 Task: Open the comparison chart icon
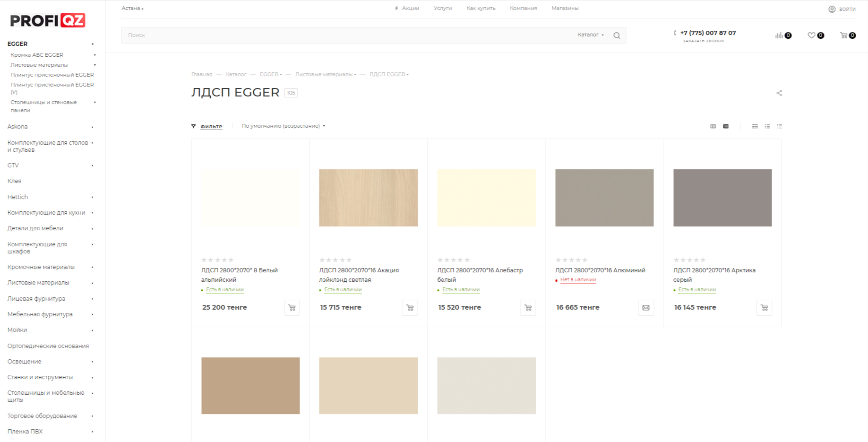click(x=779, y=35)
